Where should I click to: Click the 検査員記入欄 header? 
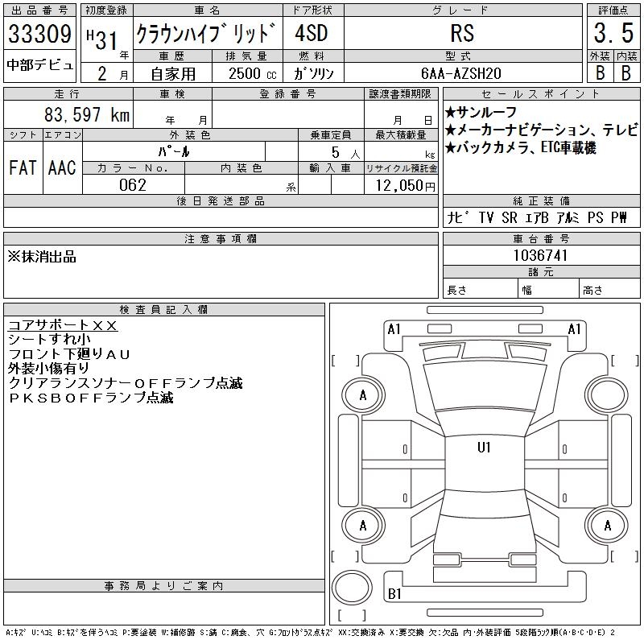tap(163, 310)
